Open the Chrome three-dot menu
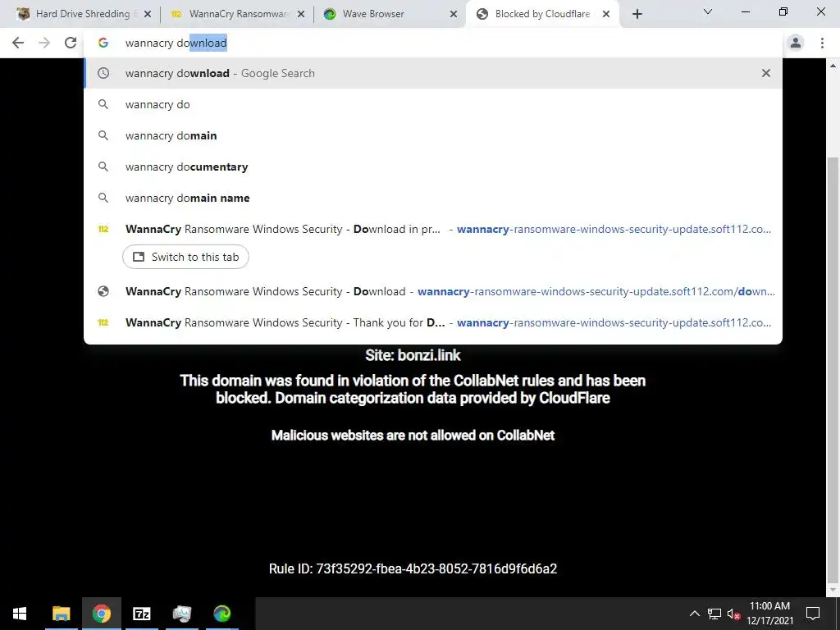This screenshot has height=630, width=840. pyautogui.click(x=822, y=43)
